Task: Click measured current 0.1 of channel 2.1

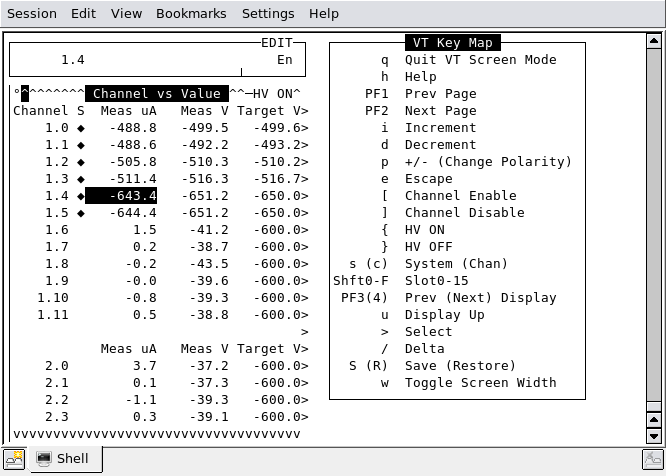Action: pyautogui.click(x=145, y=383)
